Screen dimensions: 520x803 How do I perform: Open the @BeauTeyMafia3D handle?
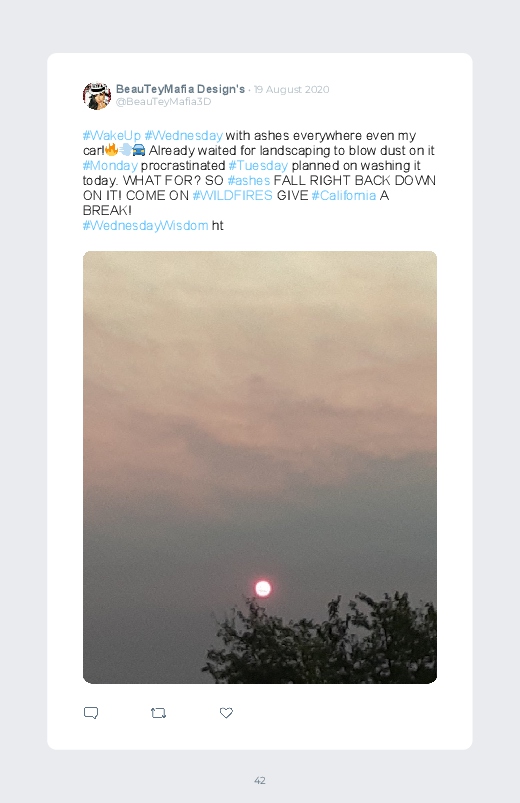[163, 101]
